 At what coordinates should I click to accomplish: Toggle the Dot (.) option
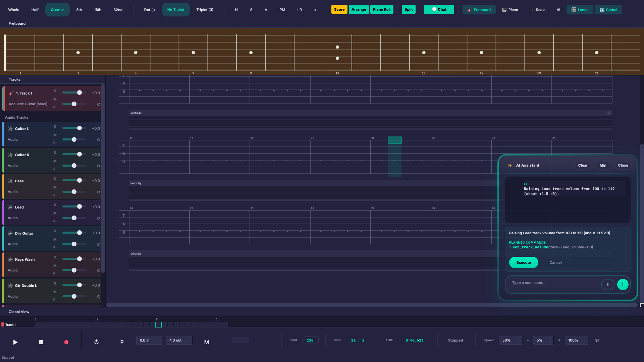pos(149,10)
